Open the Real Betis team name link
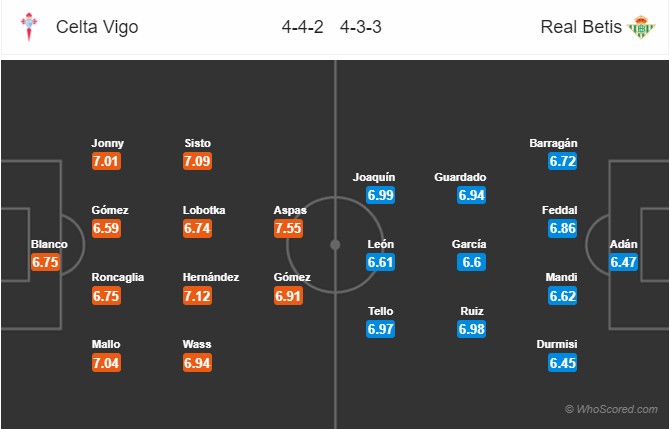Image resolution: width=670 pixels, height=429 pixels. (581, 27)
